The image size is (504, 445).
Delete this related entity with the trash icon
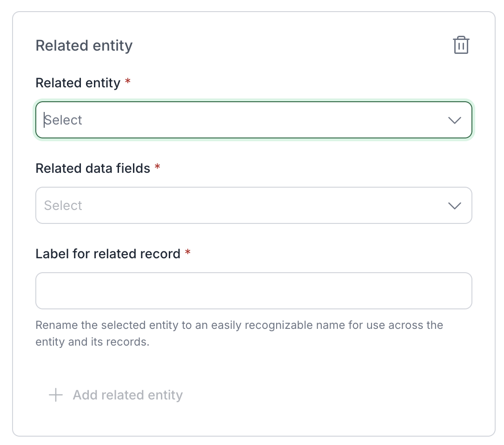pos(461,45)
